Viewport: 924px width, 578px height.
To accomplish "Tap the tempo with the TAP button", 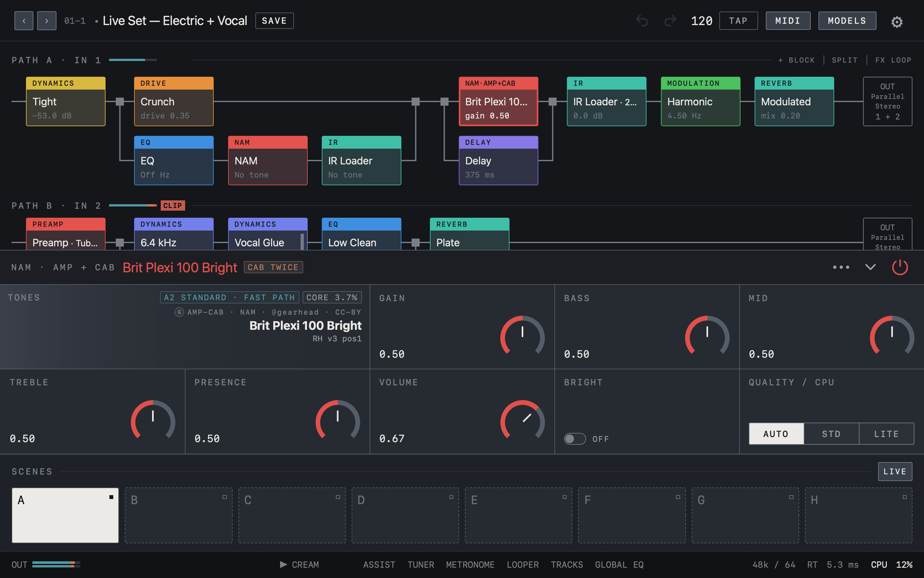I will coord(738,21).
